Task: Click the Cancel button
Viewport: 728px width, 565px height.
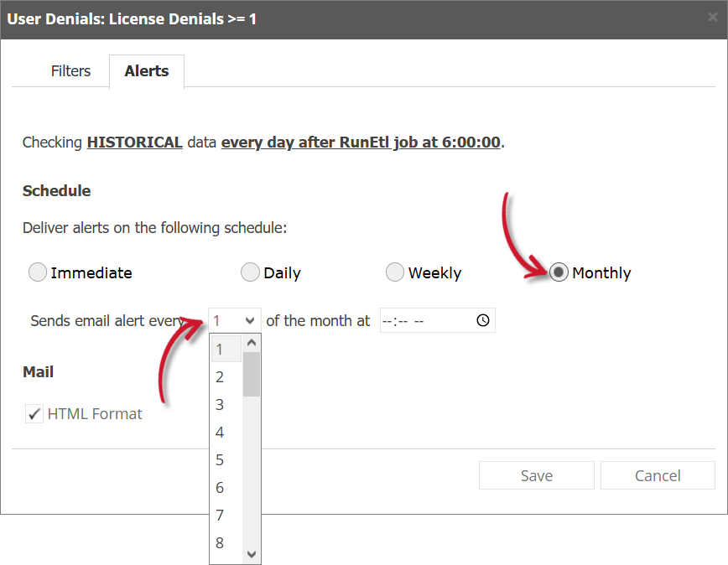Action: pyautogui.click(x=658, y=475)
